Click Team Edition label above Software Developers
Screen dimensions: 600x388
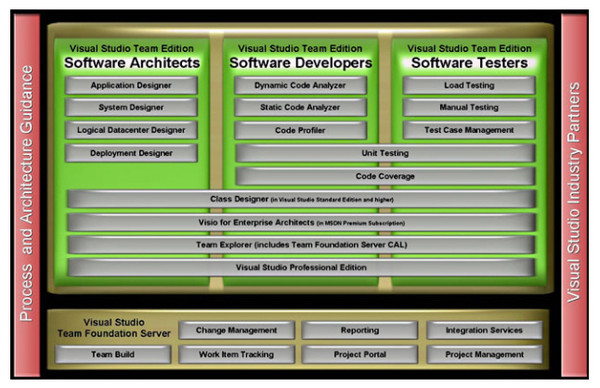[300, 49]
